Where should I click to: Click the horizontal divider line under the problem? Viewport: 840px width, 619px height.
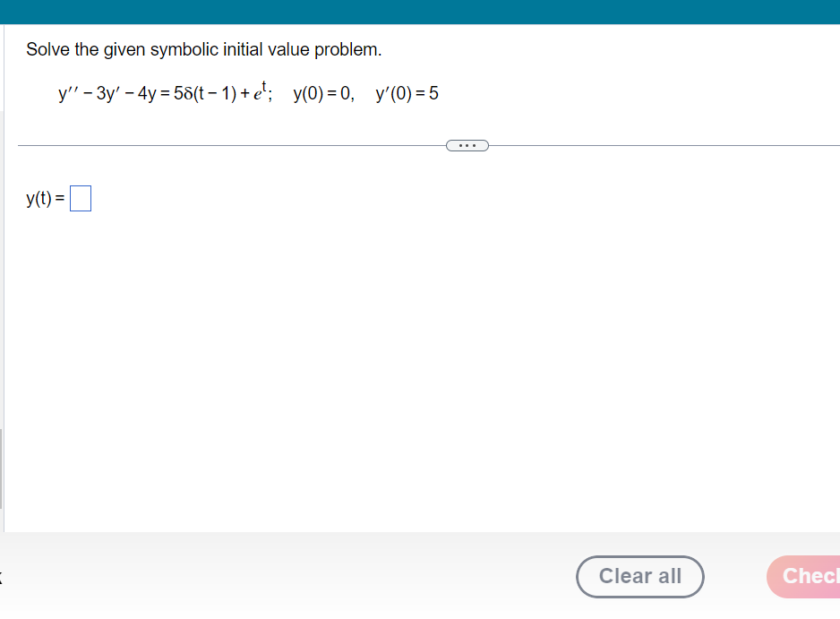pyautogui.click(x=224, y=144)
